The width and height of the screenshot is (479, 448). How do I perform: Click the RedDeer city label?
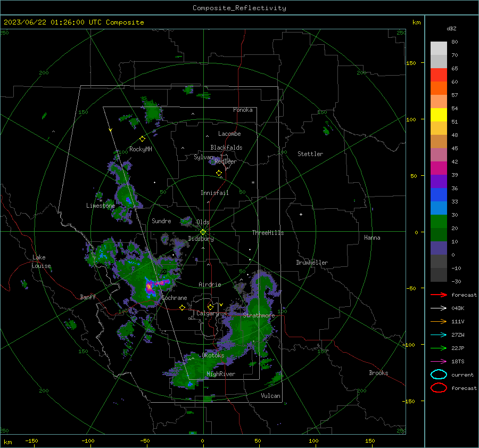click(226, 161)
